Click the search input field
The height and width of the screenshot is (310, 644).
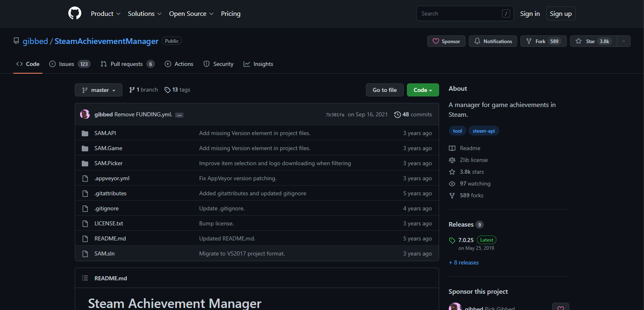pyautogui.click(x=459, y=13)
